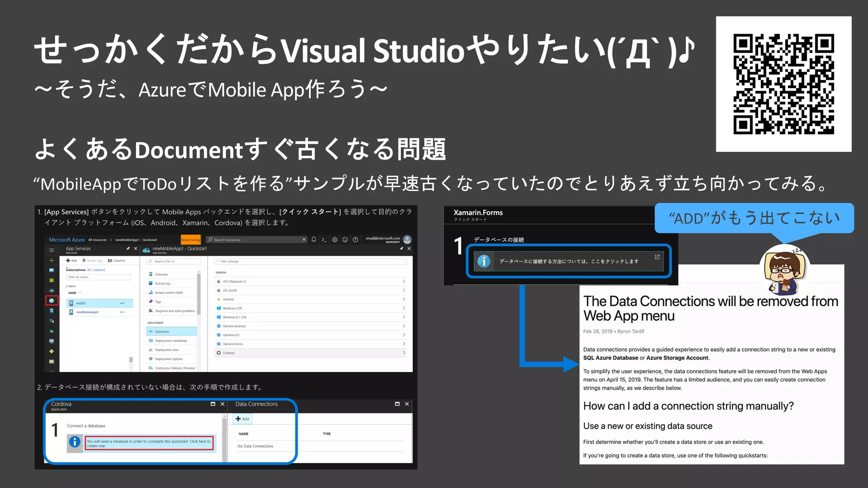Screen dimensions: 868x488
Task: Open the App Services globe sidebar icon
Action: pos(51,300)
